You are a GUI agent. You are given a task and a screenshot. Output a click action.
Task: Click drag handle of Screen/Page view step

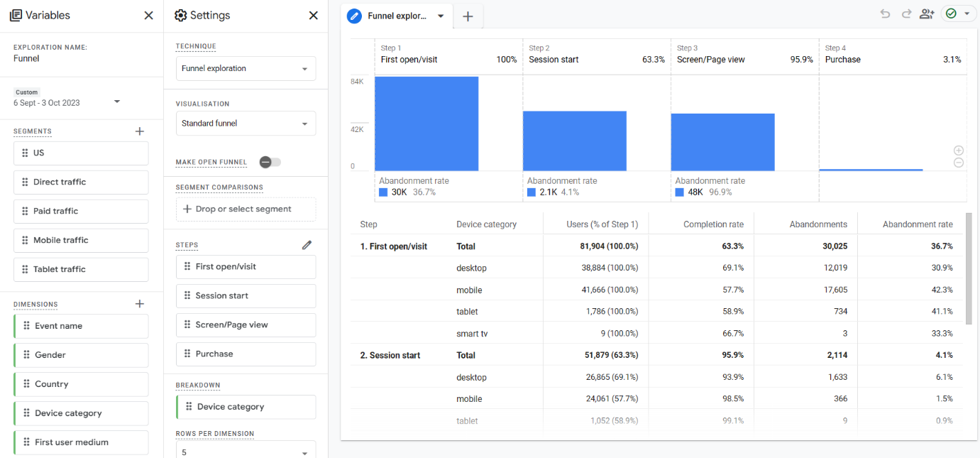(187, 325)
